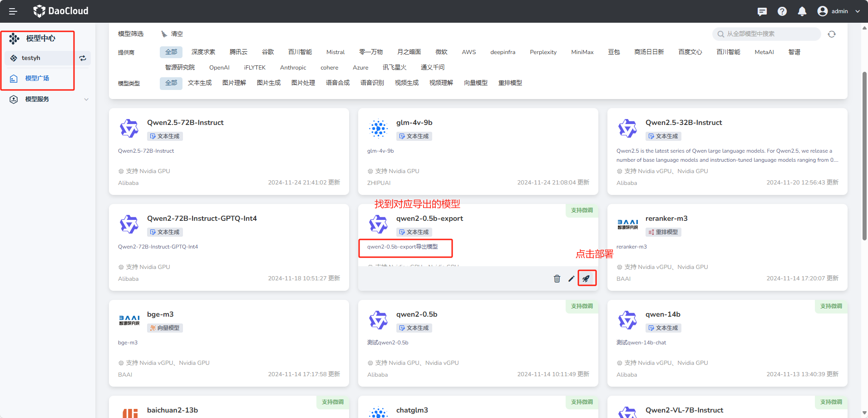Expand the admin account dropdown arrow
Screen dimensions: 868x418
858,11
